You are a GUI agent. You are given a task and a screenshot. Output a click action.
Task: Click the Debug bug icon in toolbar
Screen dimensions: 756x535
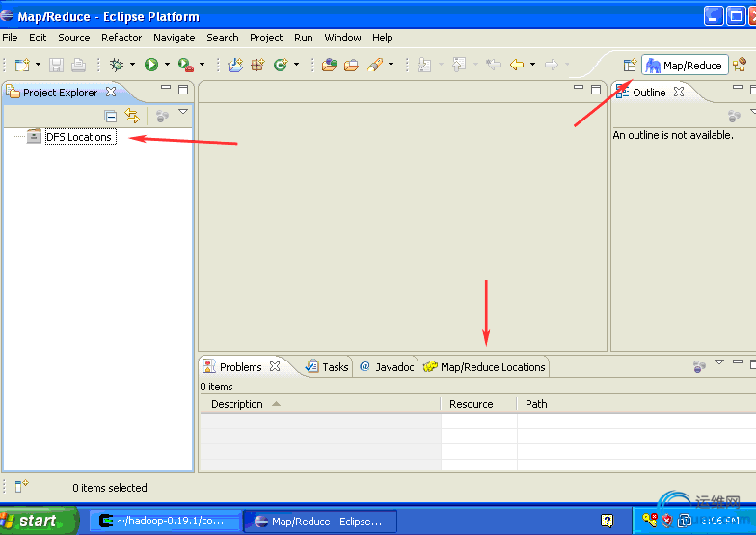117,65
